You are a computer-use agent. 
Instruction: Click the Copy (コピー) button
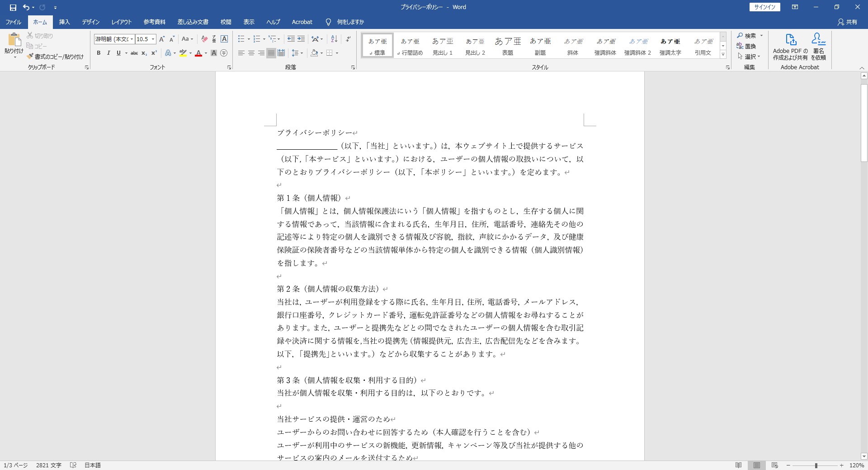coord(37,46)
